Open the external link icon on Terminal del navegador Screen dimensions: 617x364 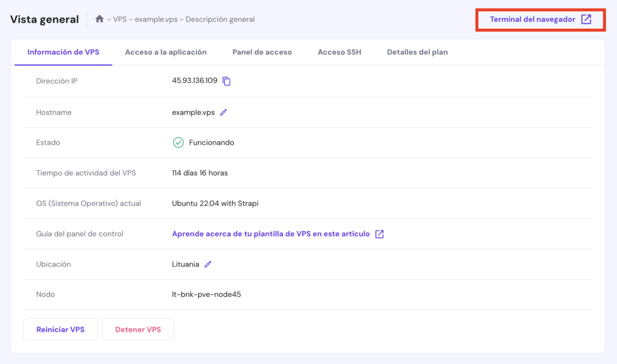[585, 19]
